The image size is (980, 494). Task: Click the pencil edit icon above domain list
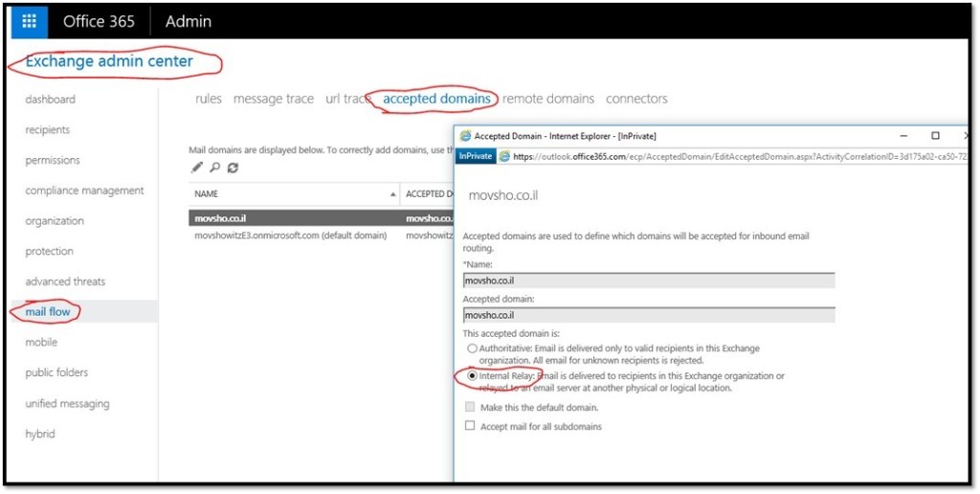197,167
